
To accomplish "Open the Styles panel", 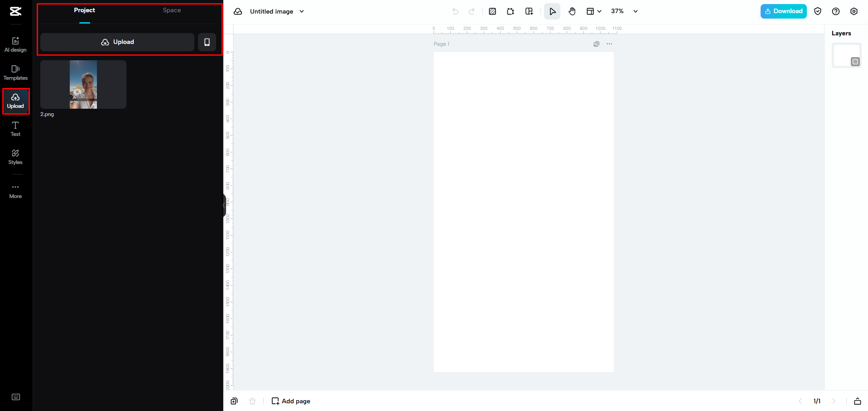I will (x=15, y=156).
